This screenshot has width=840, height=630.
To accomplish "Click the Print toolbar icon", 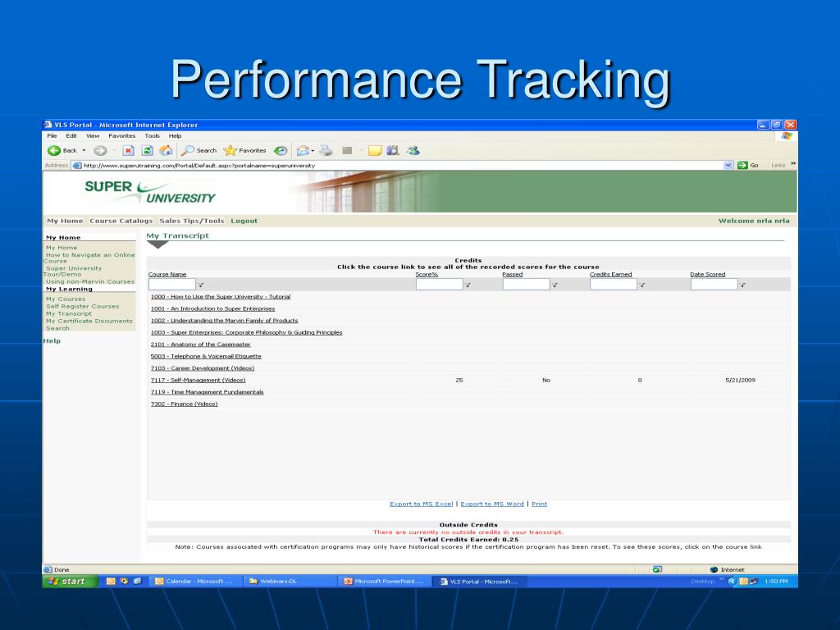I will click(x=326, y=151).
